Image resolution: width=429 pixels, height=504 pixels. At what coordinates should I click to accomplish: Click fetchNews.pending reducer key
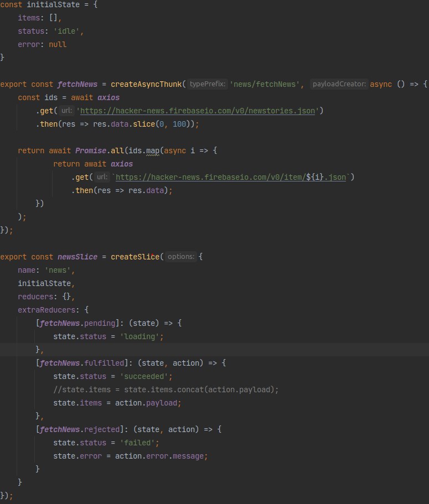click(77, 323)
